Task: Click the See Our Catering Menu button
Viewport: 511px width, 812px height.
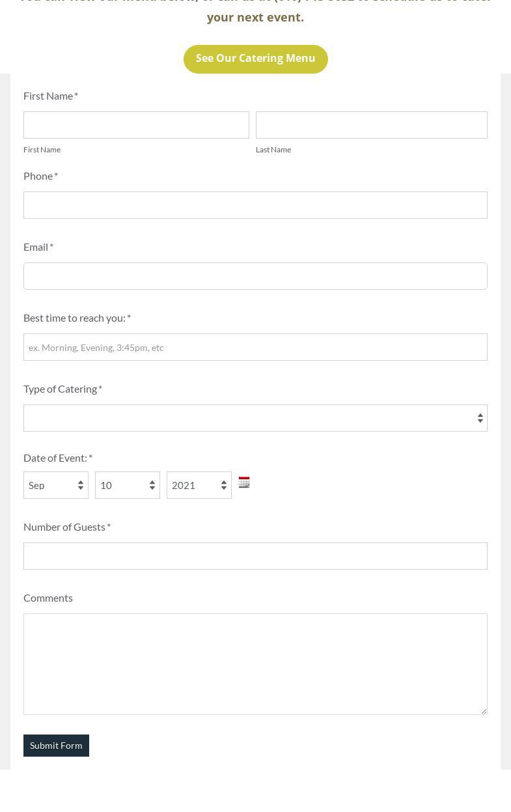Action: click(255, 59)
